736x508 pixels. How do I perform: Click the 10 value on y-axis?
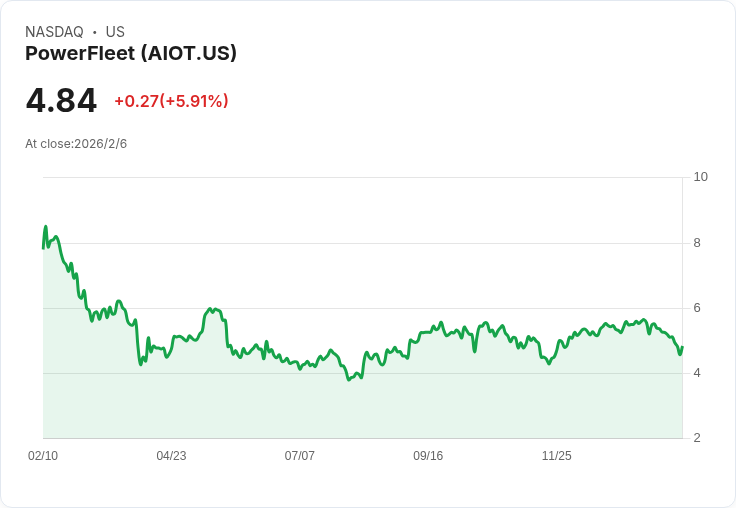click(700, 177)
